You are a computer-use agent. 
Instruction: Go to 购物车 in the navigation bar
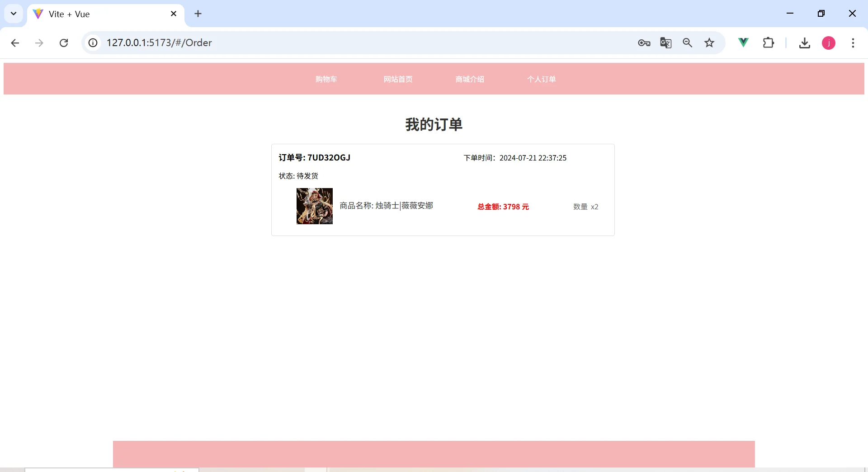(x=326, y=79)
